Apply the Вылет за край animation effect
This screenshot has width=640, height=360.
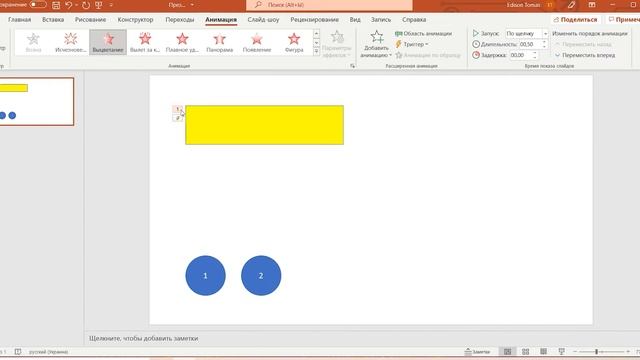145,42
